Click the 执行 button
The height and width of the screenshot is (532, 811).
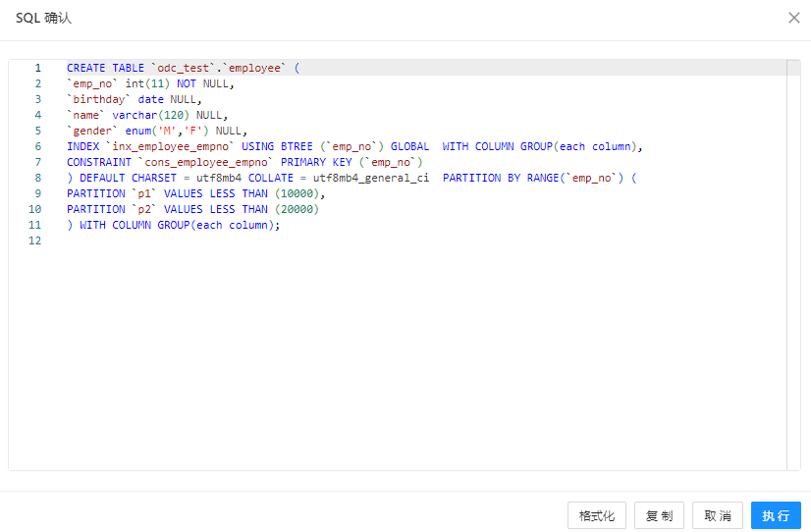[x=776, y=515]
